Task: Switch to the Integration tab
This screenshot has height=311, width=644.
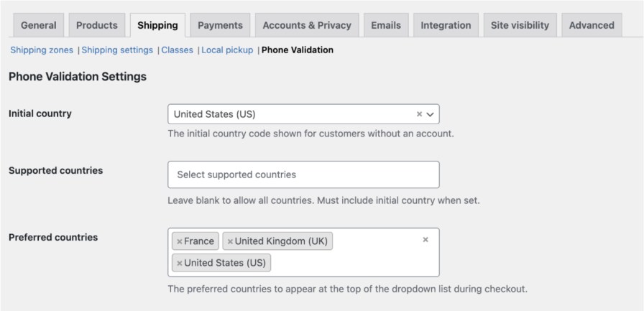Action: (446, 25)
